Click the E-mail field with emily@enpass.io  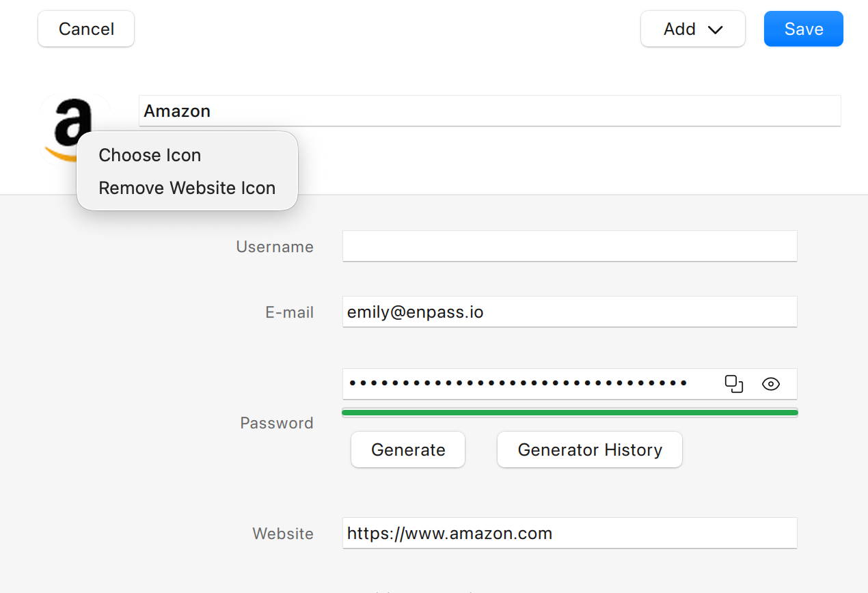(570, 312)
